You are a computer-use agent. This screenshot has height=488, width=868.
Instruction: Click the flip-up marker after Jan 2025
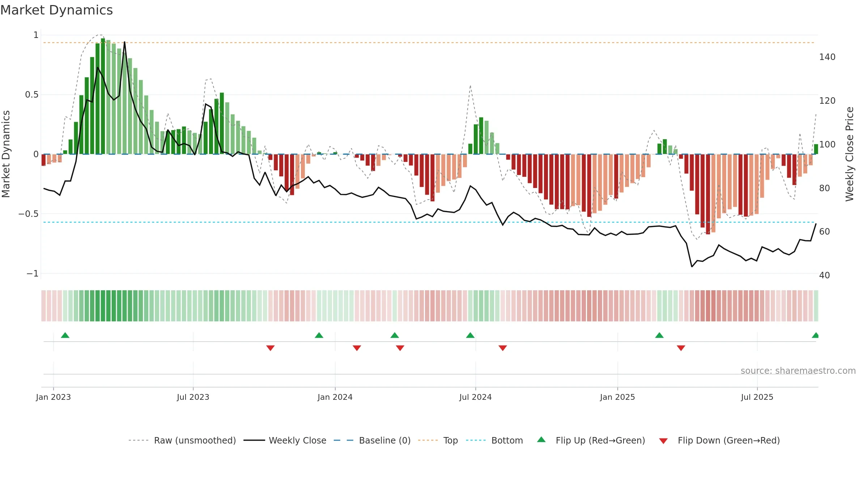pyautogui.click(x=659, y=335)
